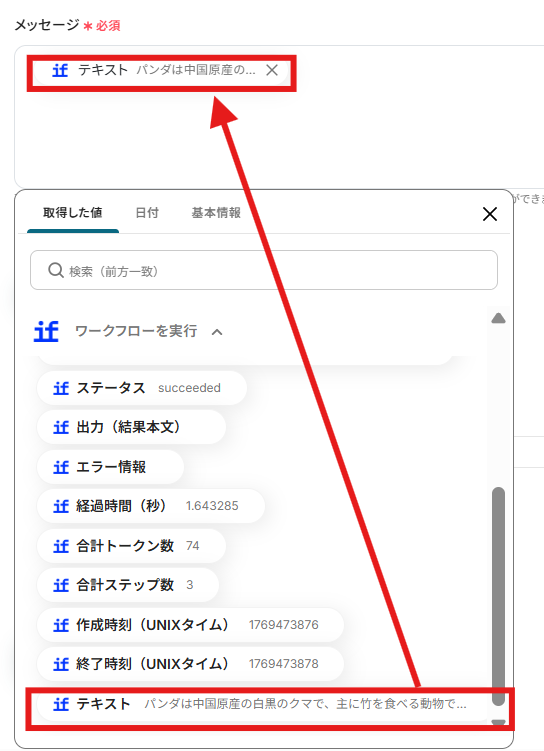
Task: Click the icon on the ステータス row
Action: [61, 387]
